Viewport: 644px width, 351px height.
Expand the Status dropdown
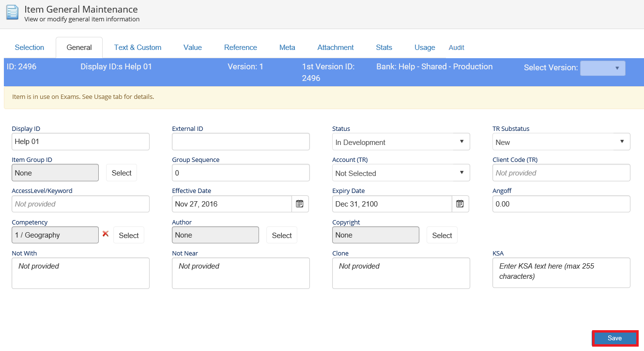[x=401, y=142]
